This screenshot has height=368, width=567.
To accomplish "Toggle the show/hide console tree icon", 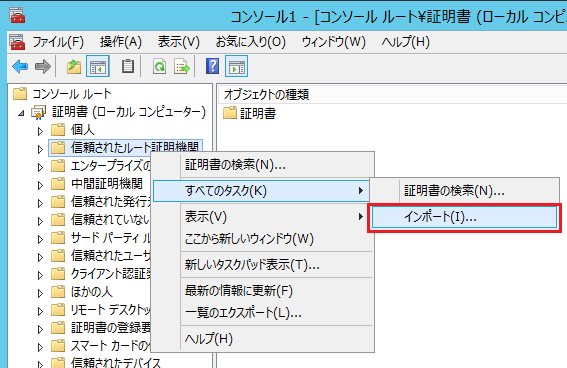I will (98, 67).
